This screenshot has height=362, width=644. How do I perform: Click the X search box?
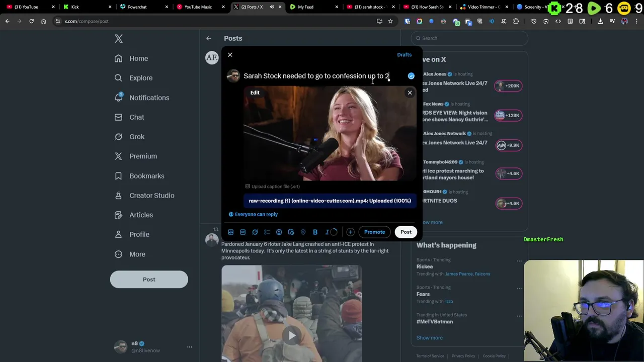(469, 38)
